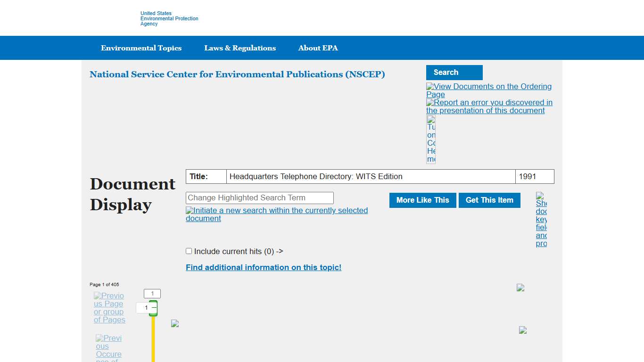
Task: Open the NSCEP heading link
Action: 237,74
